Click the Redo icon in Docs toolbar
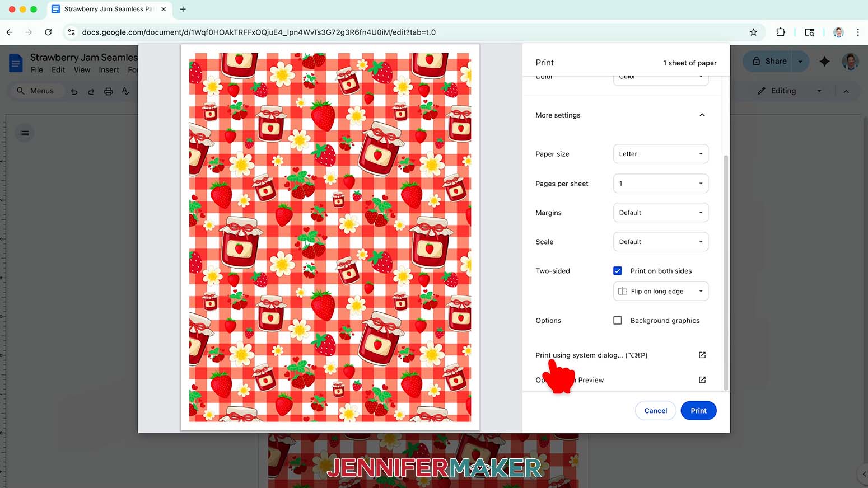This screenshot has width=868, height=488. [x=91, y=91]
